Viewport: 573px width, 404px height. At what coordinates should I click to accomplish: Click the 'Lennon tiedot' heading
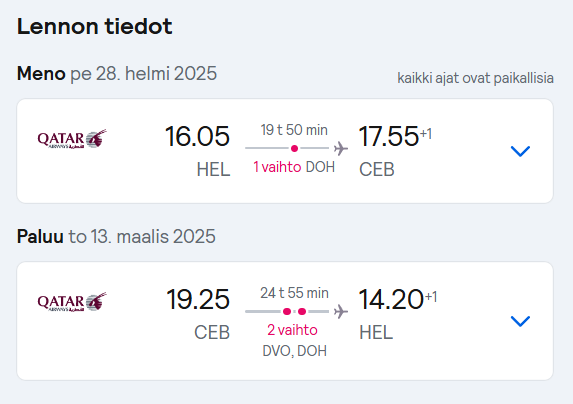coord(95,27)
